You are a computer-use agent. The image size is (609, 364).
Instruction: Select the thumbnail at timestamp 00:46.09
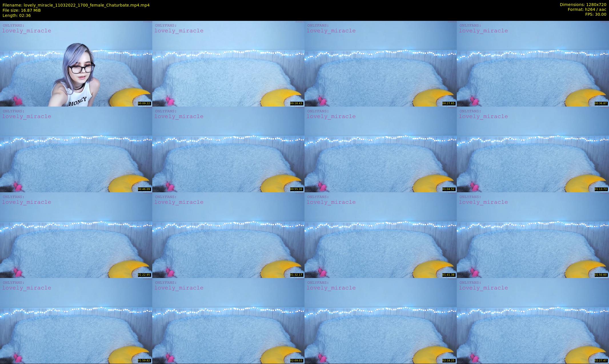coord(76,149)
